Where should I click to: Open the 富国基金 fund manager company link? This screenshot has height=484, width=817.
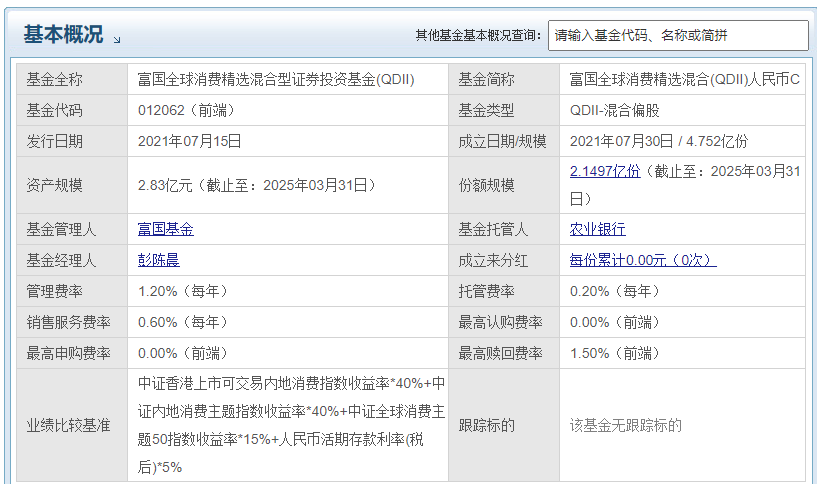[x=166, y=229]
